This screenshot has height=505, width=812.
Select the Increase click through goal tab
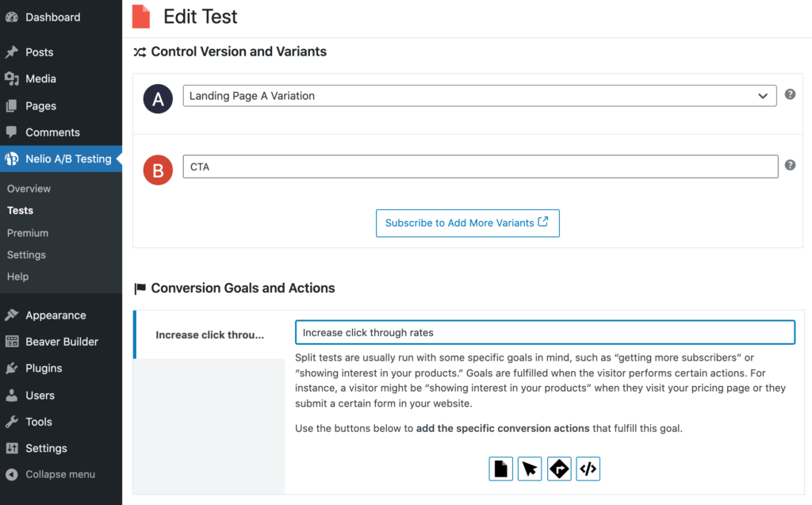(x=209, y=334)
